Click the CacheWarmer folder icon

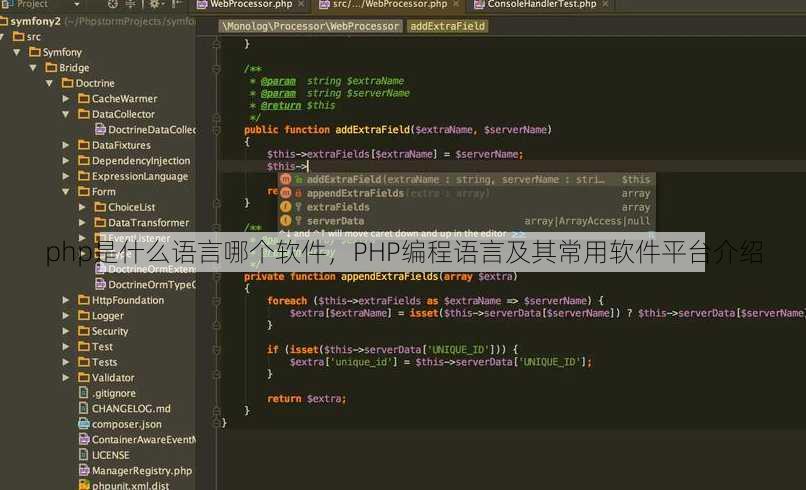point(84,98)
